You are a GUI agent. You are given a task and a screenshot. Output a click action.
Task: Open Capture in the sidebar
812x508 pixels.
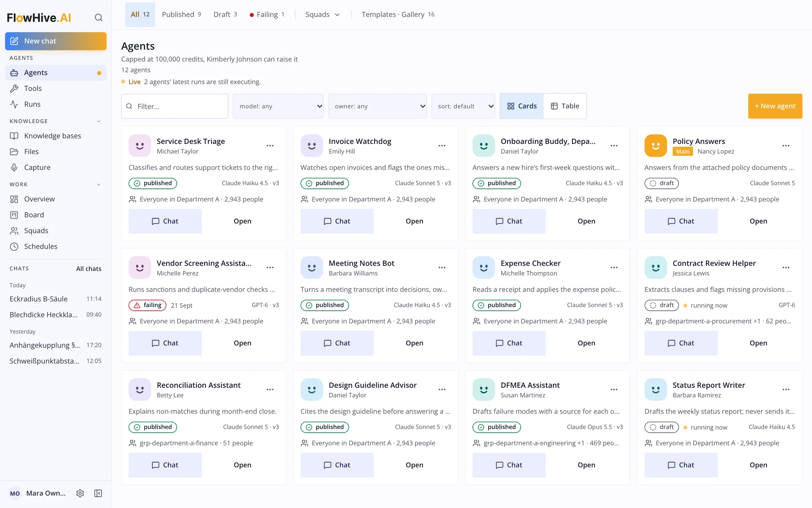56,167
